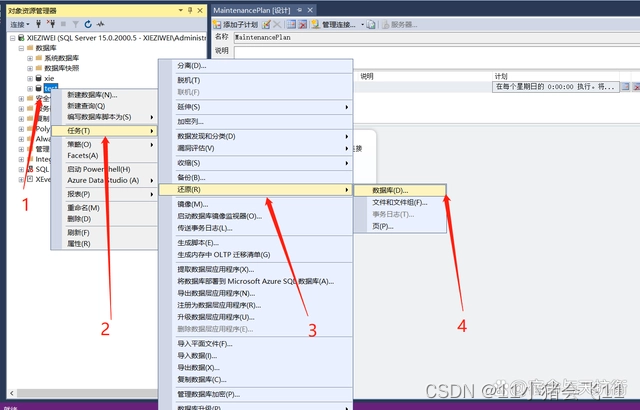Choose 文件和文件组(F)... under 还原
This screenshot has height=410, width=640.
pyautogui.click(x=400, y=202)
